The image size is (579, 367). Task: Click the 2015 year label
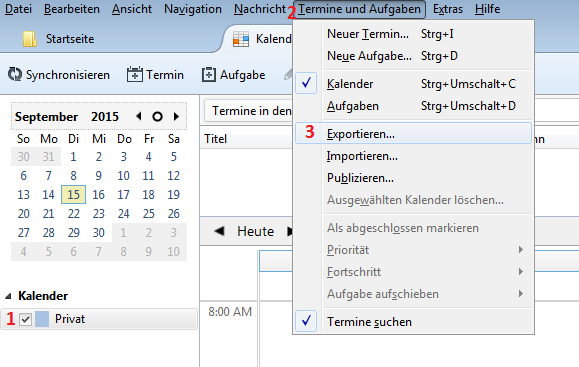pyautogui.click(x=105, y=117)
